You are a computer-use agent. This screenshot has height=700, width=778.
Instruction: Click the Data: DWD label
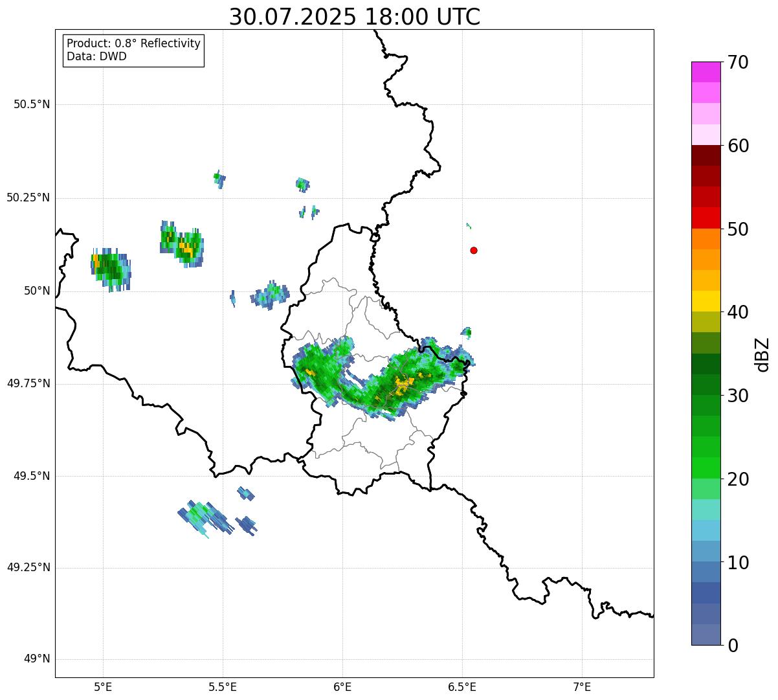pyautogui.click(x=96, y=56)
